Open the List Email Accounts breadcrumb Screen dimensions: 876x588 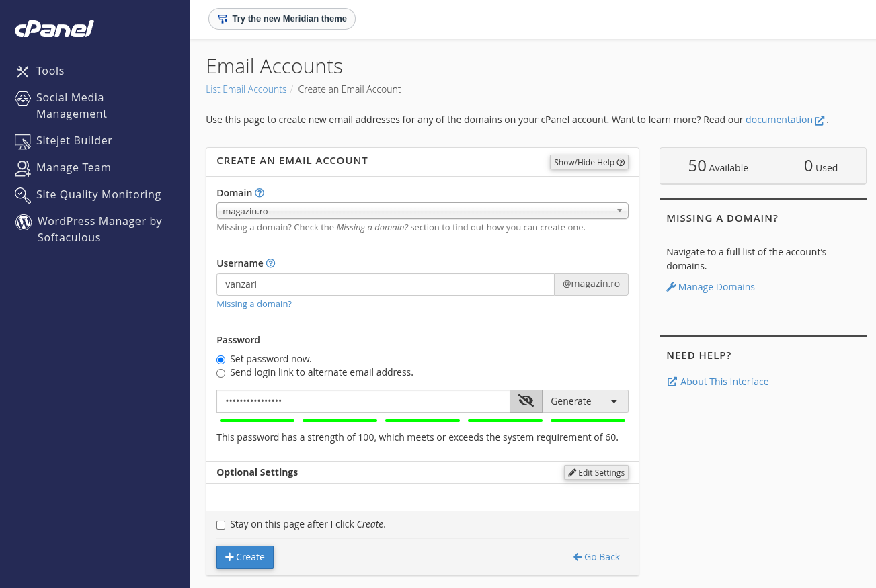pyautogui.click(x=246, y=89)
